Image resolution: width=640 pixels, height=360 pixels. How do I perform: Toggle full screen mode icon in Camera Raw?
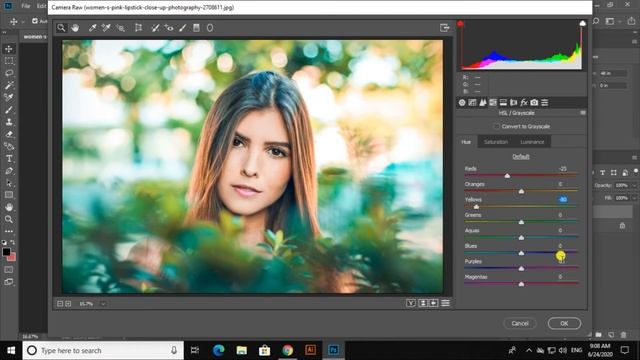pos(444,28)
